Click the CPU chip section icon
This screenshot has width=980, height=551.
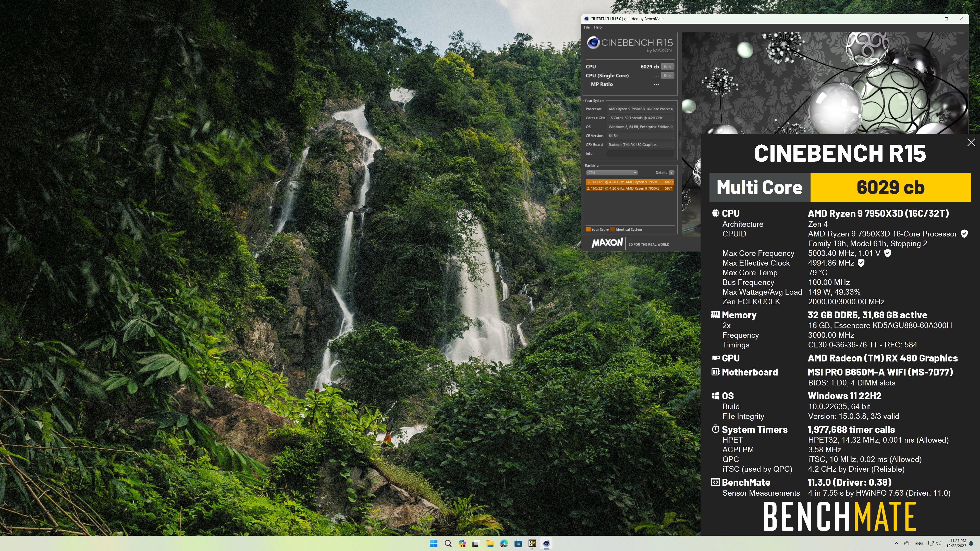point(716,213)
